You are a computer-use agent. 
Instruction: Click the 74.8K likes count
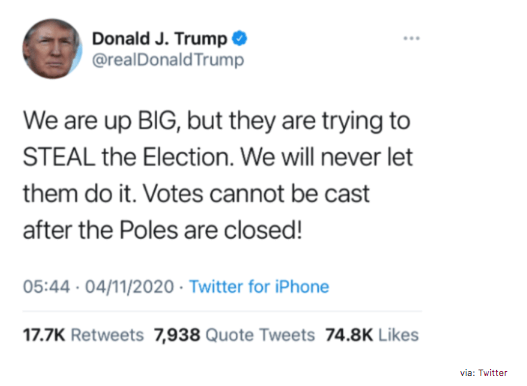point(349,335)
